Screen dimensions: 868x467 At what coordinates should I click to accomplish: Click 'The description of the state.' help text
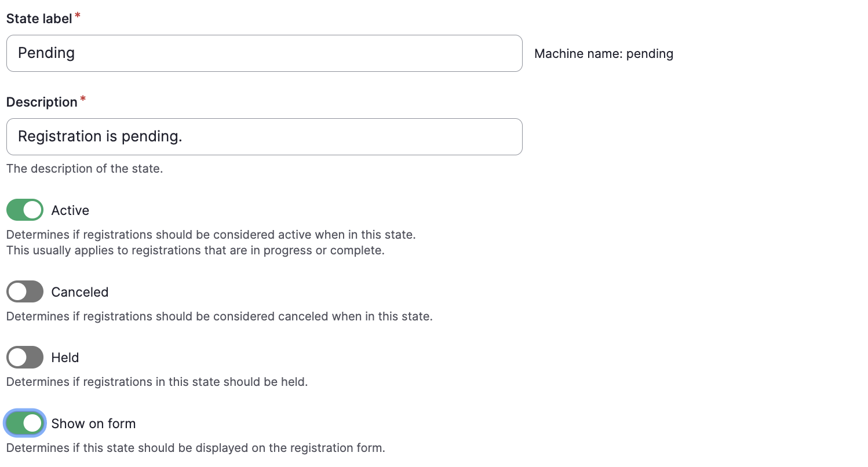pos(85,169)
